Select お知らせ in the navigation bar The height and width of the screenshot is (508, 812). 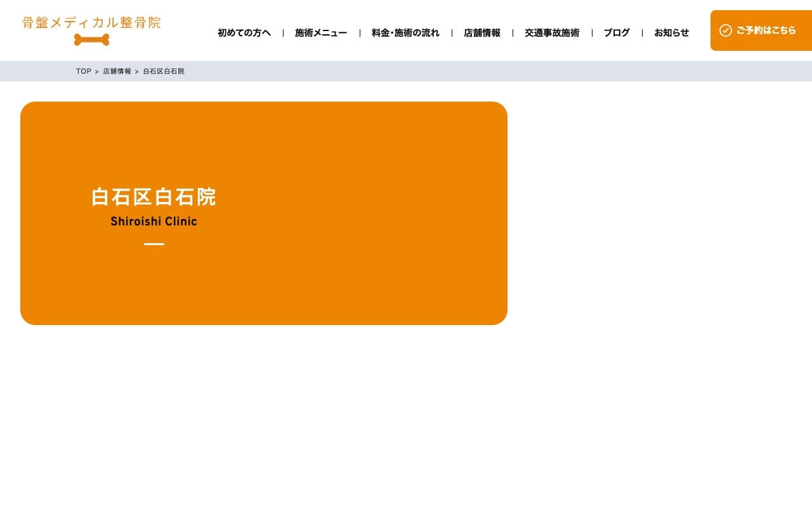[671, 33]
